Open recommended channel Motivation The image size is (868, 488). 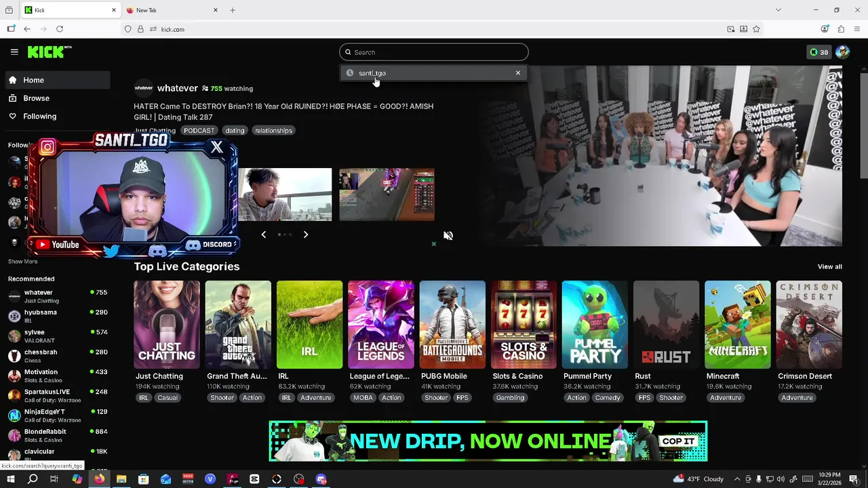point(58,375)
